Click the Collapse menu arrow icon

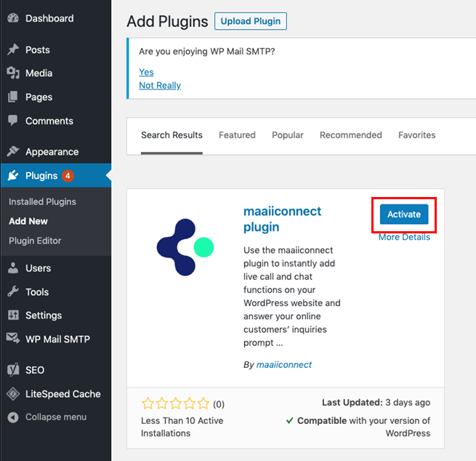click(x=13, y=417)
